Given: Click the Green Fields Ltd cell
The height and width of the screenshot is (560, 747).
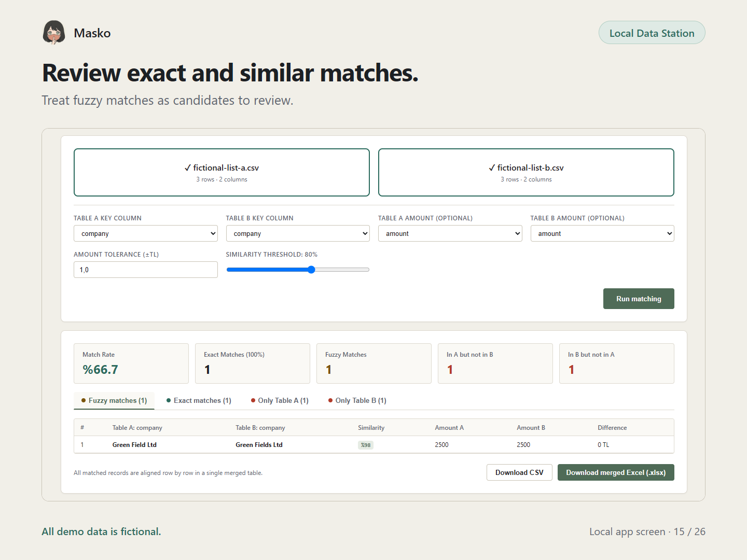Looking at the screenshot, I should click(x=259, y=445).
